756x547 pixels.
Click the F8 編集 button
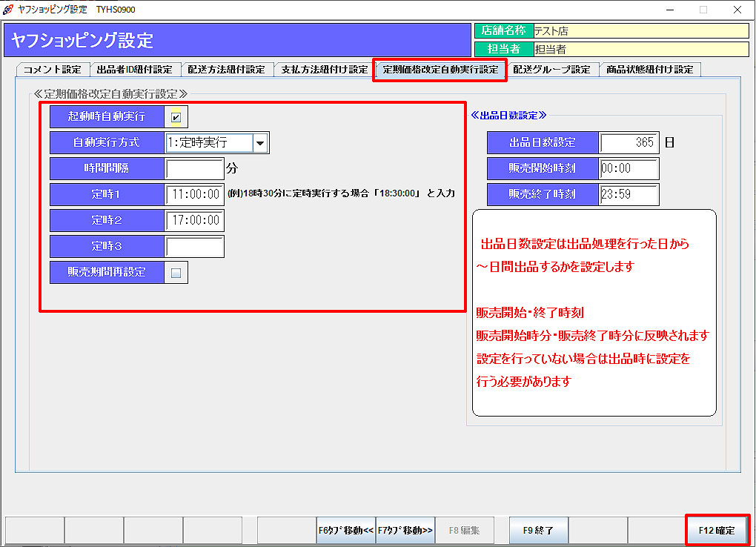pyautogui.click(x=464, y=530)
